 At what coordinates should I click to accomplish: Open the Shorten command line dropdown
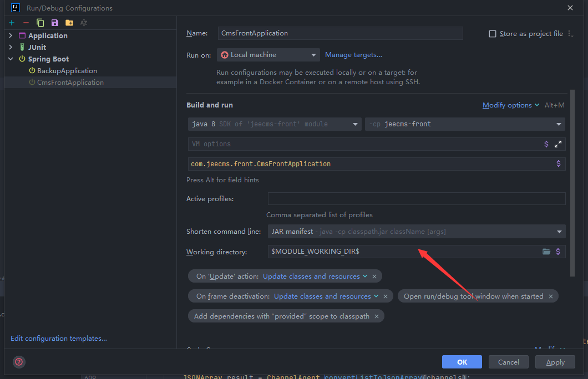point(416,232)
